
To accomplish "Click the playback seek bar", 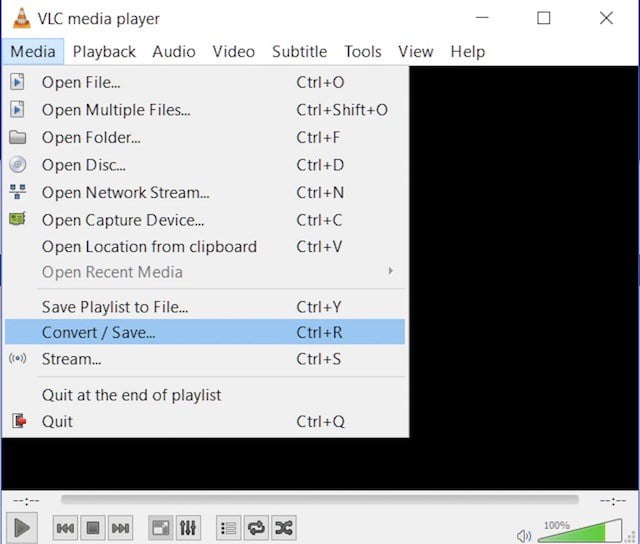I will (x=320, y=500).
